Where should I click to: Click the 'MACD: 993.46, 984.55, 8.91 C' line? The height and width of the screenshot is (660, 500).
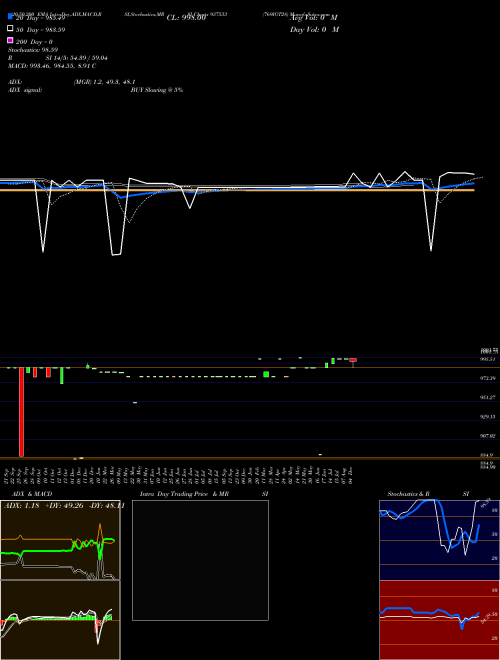pos(52,66)
